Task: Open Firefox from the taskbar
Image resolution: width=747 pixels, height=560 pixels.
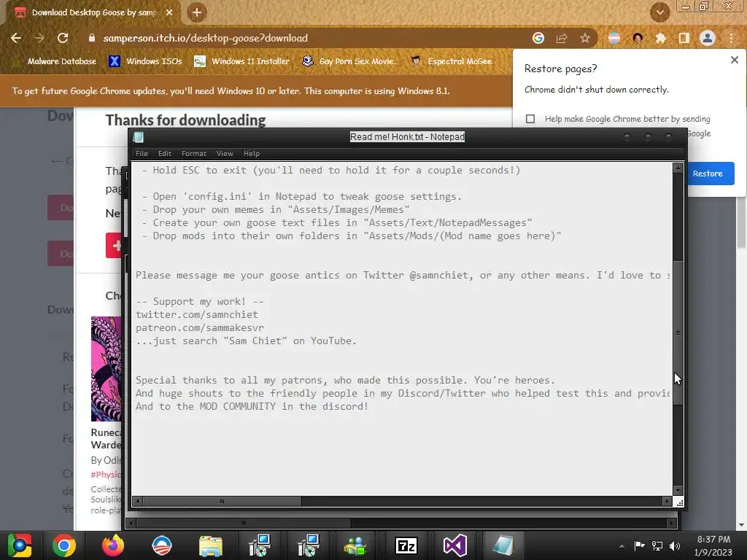Action: [x=113, y=545]
